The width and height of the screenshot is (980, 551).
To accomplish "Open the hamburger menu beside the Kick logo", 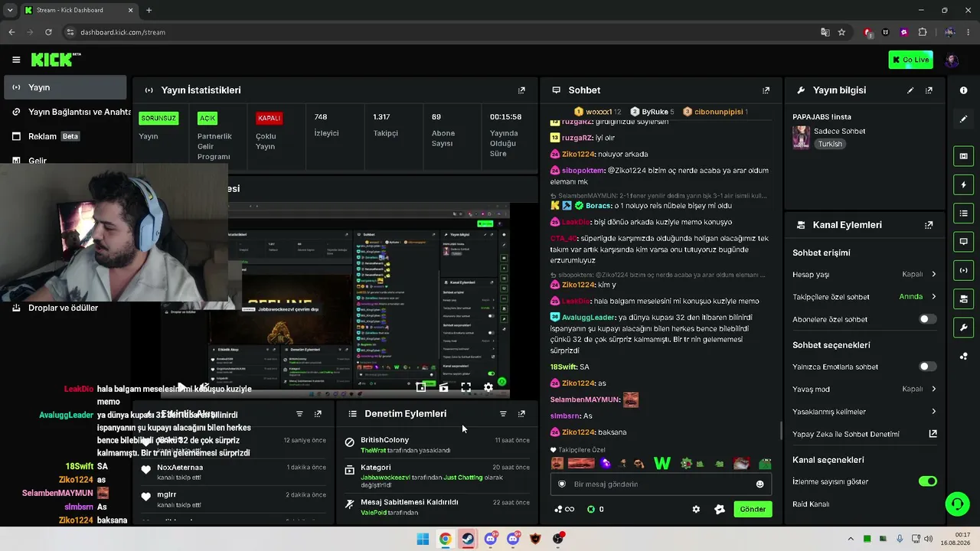I will [x=16, y=60].
